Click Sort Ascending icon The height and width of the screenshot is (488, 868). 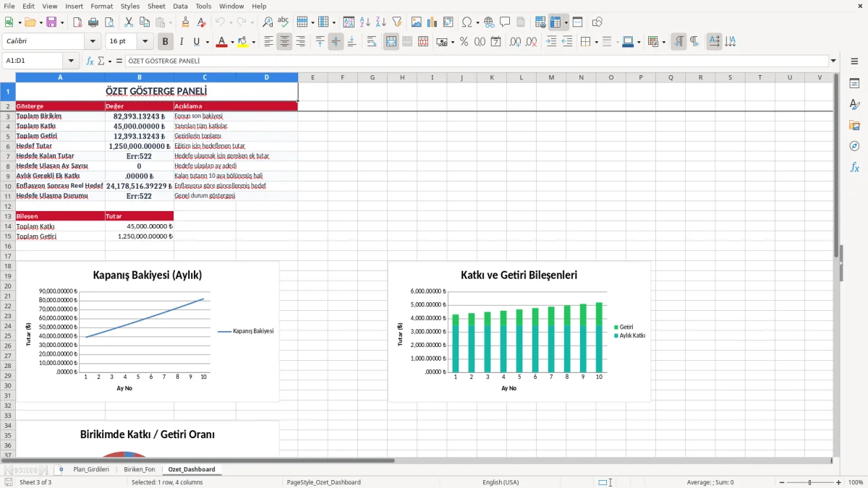coord(365,22)
